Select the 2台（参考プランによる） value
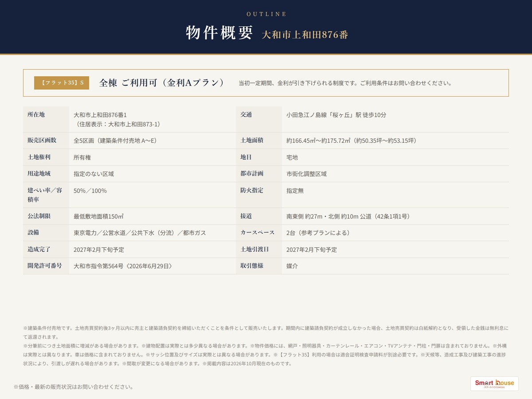The width and height of the screenshot is (532, 399). click(318, 233)
